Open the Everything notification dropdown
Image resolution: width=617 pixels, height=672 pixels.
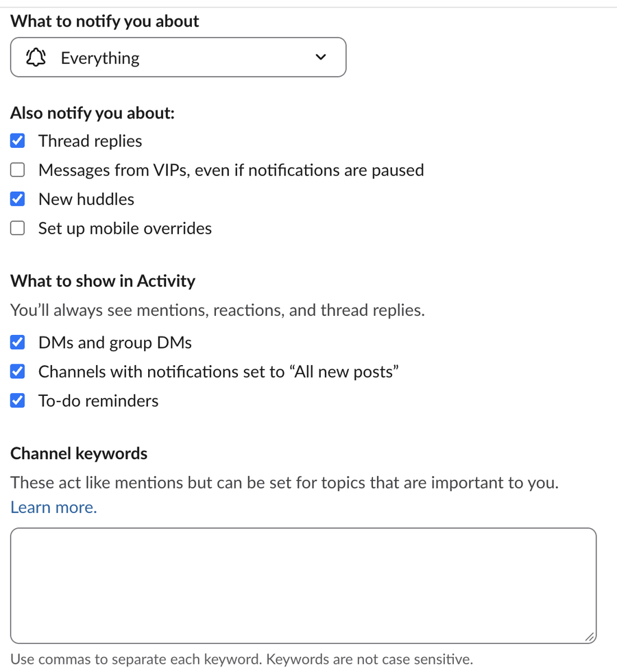178,57
